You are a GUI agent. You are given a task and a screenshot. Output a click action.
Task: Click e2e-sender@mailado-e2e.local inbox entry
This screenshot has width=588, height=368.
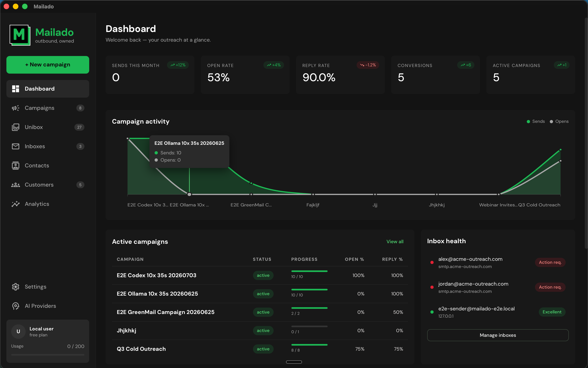(x=498, y=312)
